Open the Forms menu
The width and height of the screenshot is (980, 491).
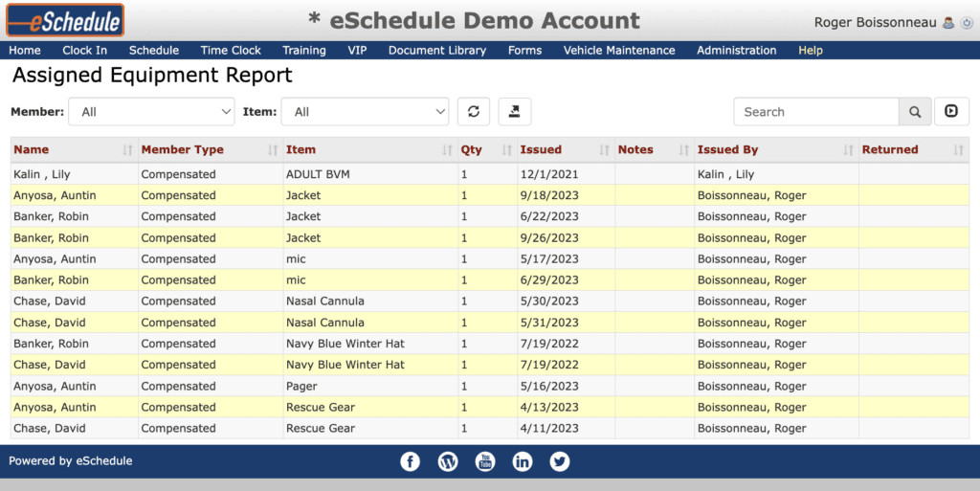coord(525,50)
